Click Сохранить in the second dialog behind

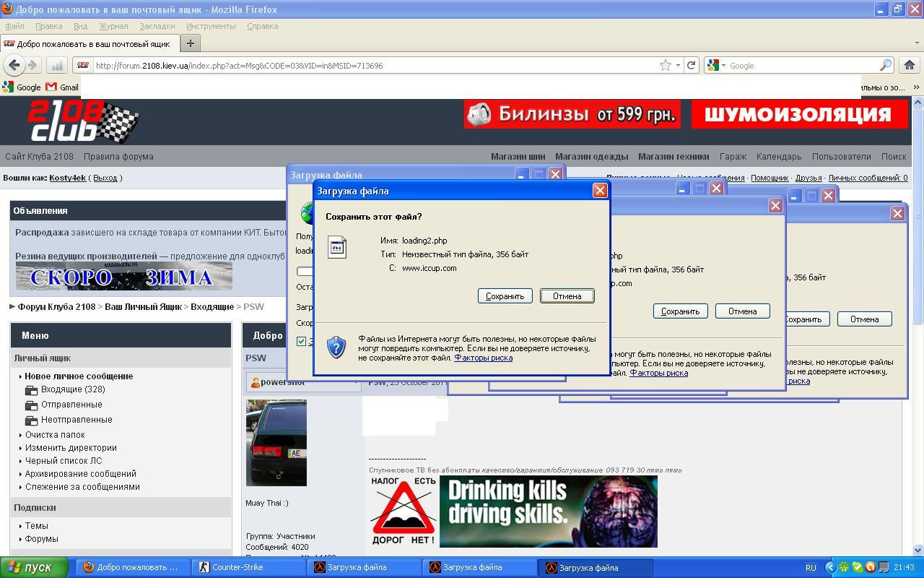click(680, 311)
